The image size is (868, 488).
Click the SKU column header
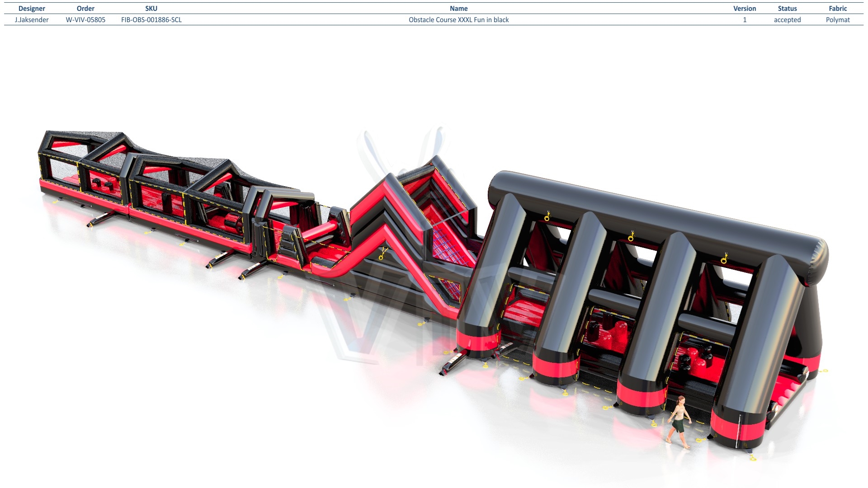click(151, 9)
